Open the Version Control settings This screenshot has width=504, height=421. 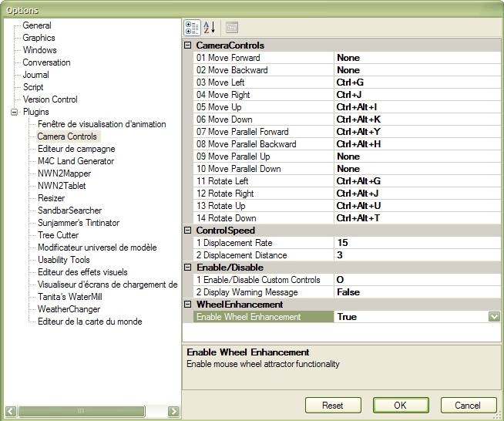[x=50, y=99]
